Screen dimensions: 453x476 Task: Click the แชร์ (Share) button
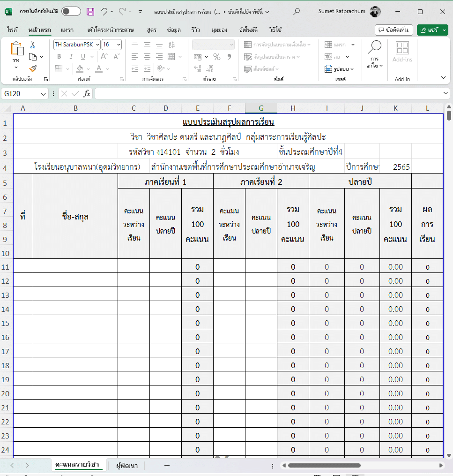point(432,30)
